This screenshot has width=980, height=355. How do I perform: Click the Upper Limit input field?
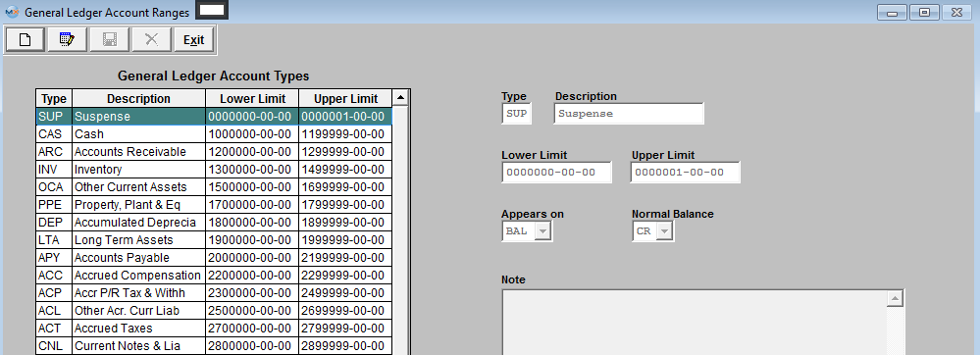(x=685, y=173)
